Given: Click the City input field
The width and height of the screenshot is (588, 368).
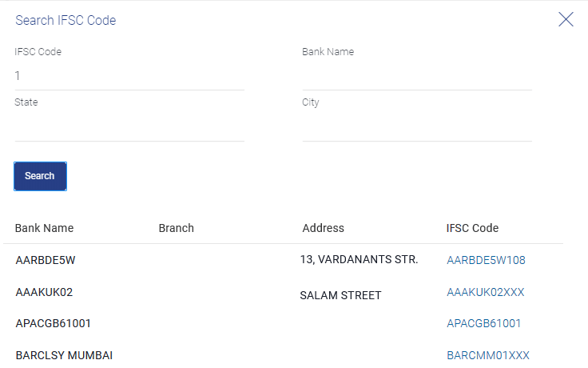Looking at the screenshot, I should coord(417,127).
